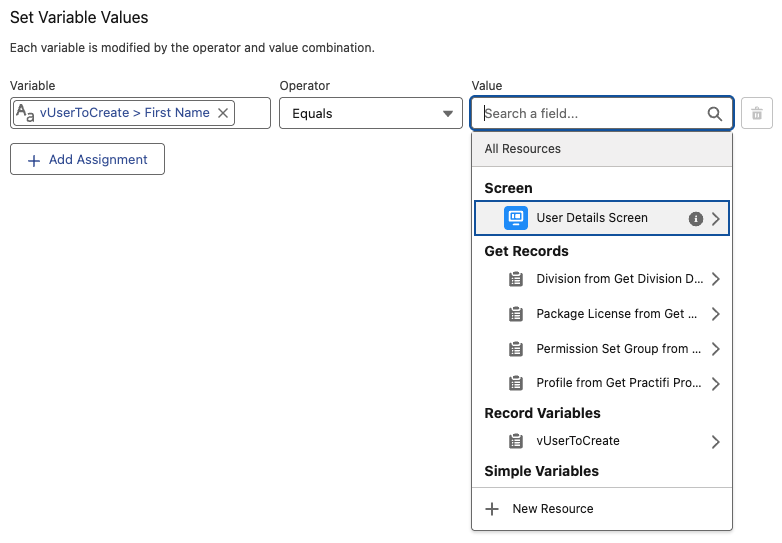This screenshot has width=782, height=543.
Task: Select Package License from Get Records
Action: [x=616, y=314]
